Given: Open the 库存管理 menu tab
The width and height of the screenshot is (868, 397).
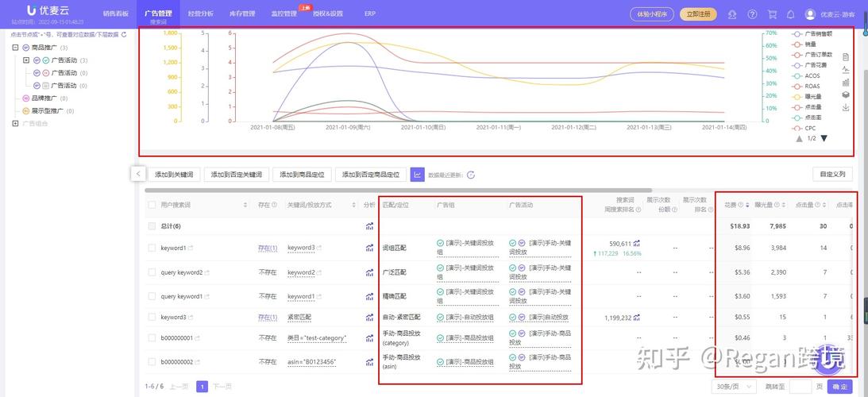Looking at the screenshot, I should pos(242,13).
